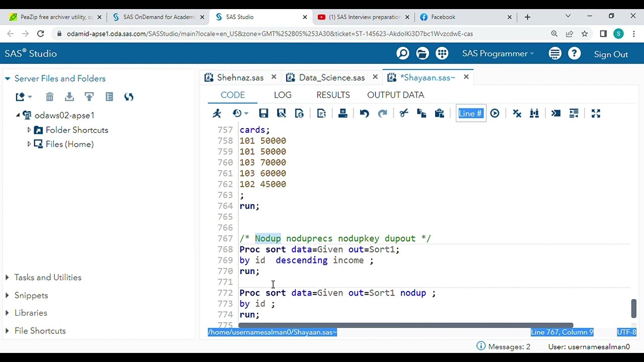
Task: Click the properties icon in the files pane
Action: (109, 97)
